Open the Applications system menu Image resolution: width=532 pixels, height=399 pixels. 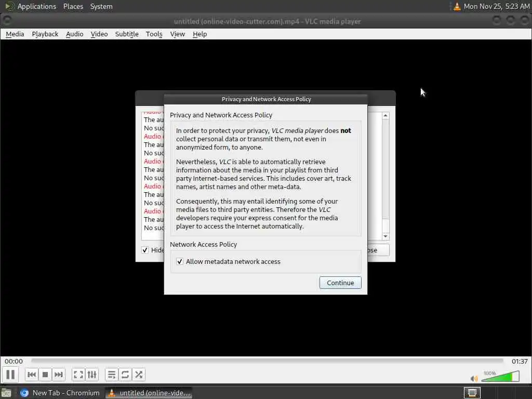pyautogui.click(x=37, y=6)
